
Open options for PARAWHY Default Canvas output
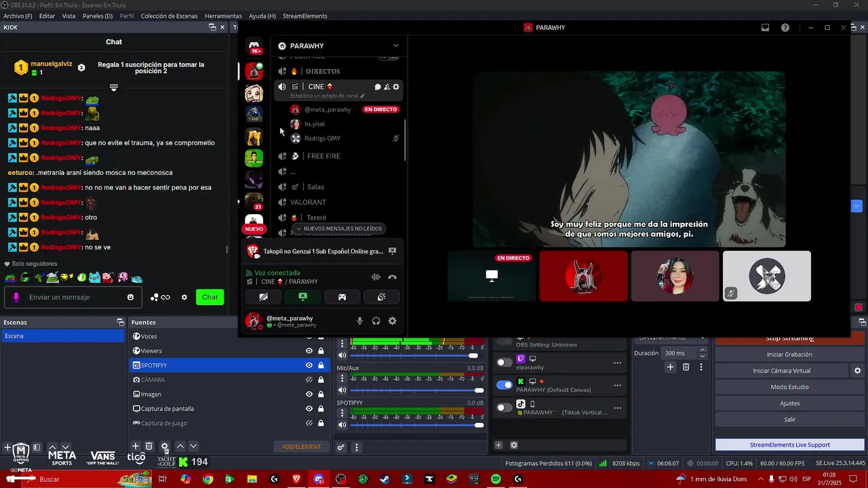pyautogui.click(x=617, y=385)
